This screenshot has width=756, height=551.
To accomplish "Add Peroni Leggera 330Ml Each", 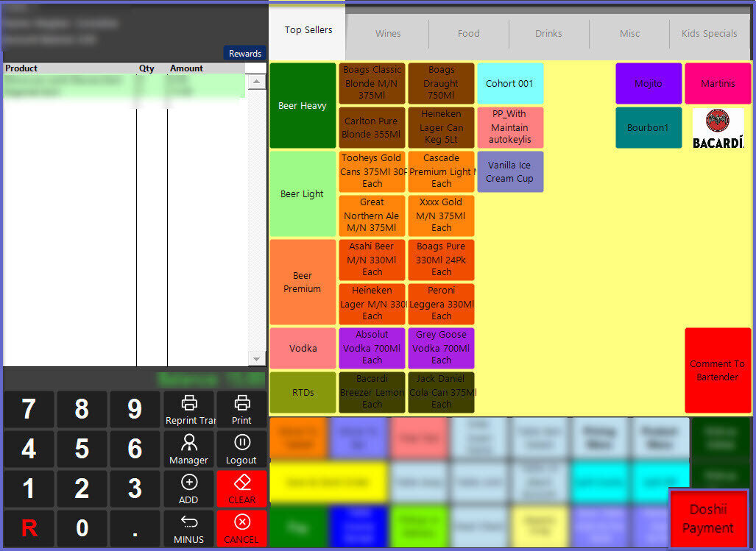I will [x=441, y=304].
